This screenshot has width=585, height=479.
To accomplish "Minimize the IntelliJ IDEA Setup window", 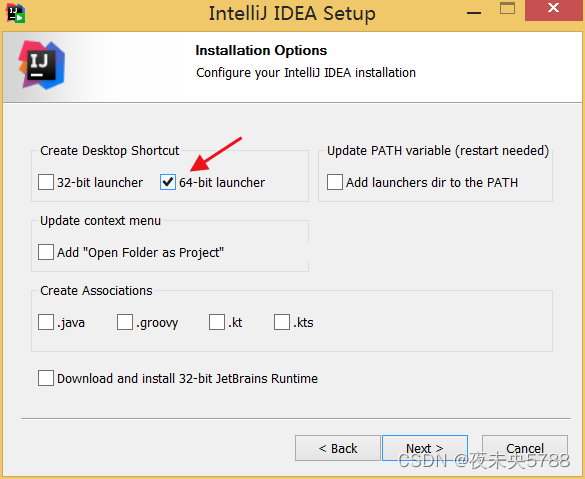I will pos(474,13).
